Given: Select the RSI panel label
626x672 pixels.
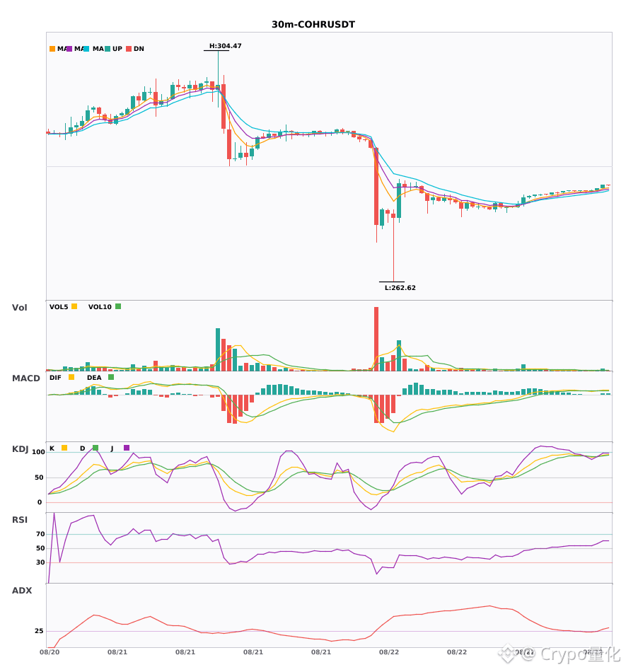Looking at the screenshot, I should pyautogui.click(x=20, y=520).
